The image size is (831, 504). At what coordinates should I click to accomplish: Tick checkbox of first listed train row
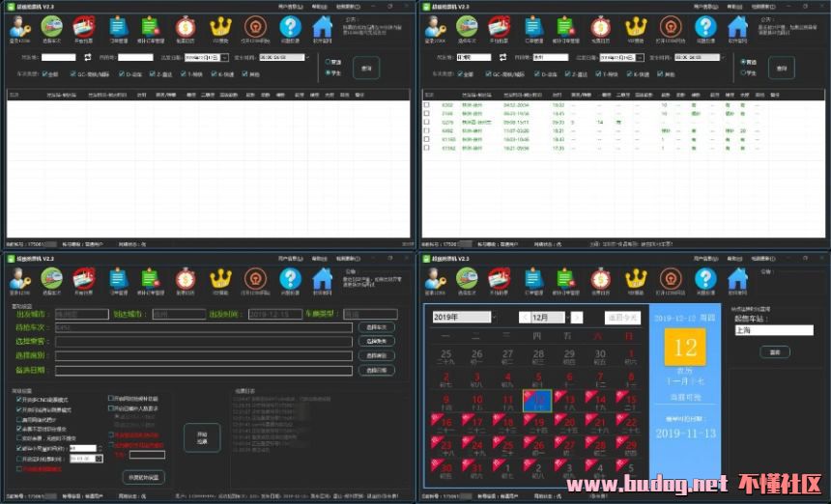click(427, 105)
